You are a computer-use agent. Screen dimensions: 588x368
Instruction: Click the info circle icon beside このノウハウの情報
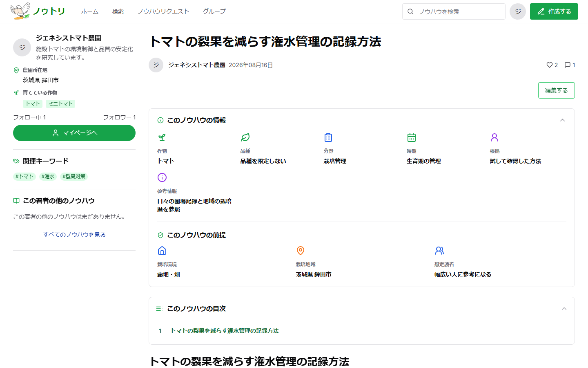(x=160, y=120)
